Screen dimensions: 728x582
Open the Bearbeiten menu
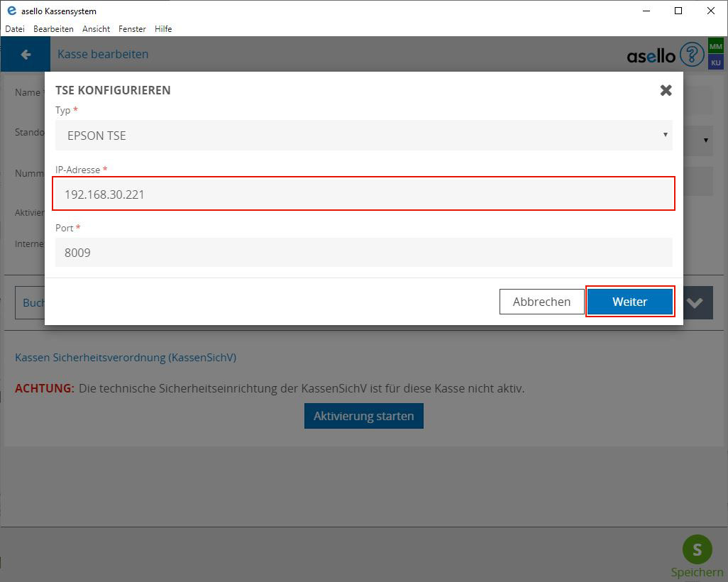point(53,29)
